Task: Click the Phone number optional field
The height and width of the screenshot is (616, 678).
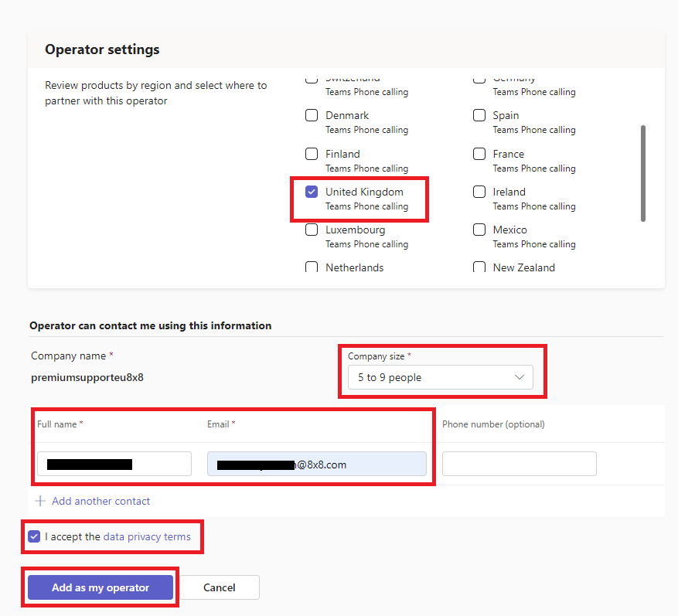Action: (x=519, y=464)
